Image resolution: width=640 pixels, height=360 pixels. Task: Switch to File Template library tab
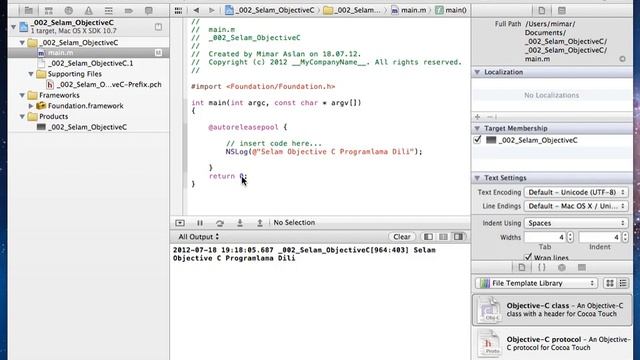click(x=522, y=268)
